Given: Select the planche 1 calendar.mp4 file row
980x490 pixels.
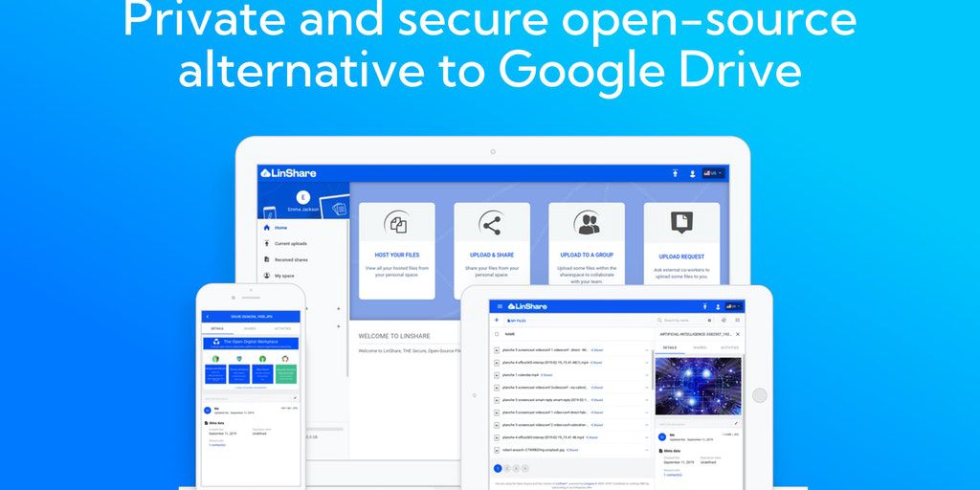Looking at the screenshot, I should [x=572, y=375].
